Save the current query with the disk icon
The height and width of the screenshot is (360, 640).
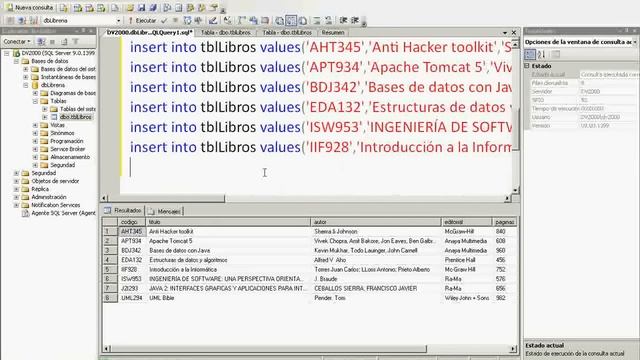click(141, 7)
